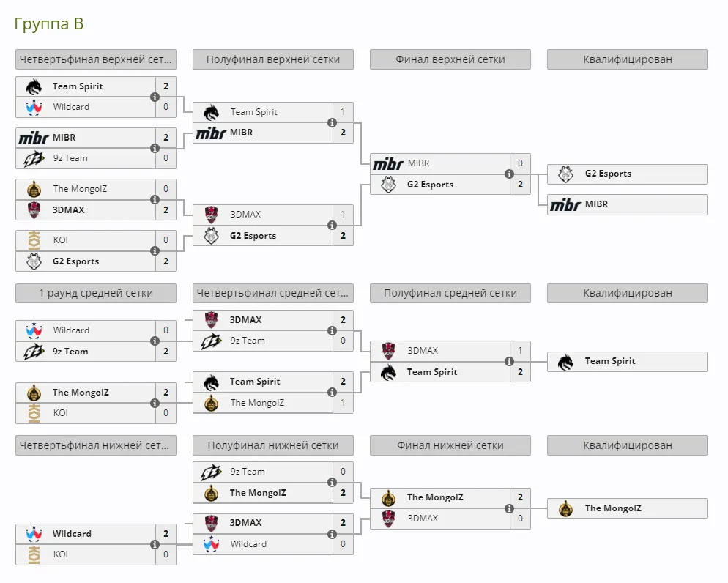Click the G2 Esports logo in the qualified column

click(x=565, y=174)
